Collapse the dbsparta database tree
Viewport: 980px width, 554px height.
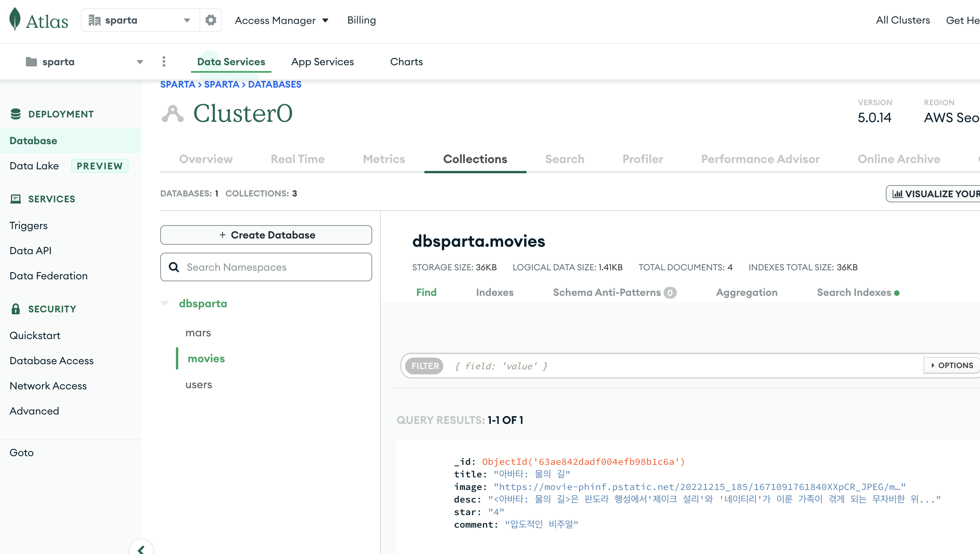pyautogui.click(x=165, y=303)
